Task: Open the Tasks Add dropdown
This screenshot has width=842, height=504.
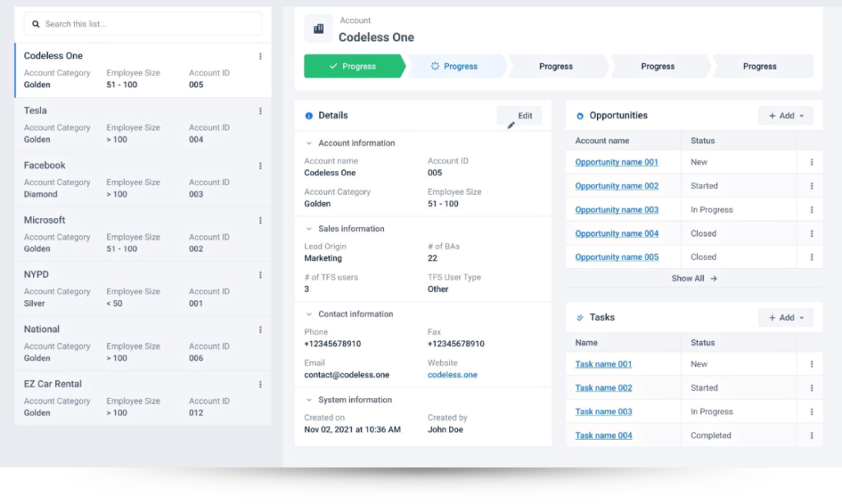Action: (x=785, y=317)
